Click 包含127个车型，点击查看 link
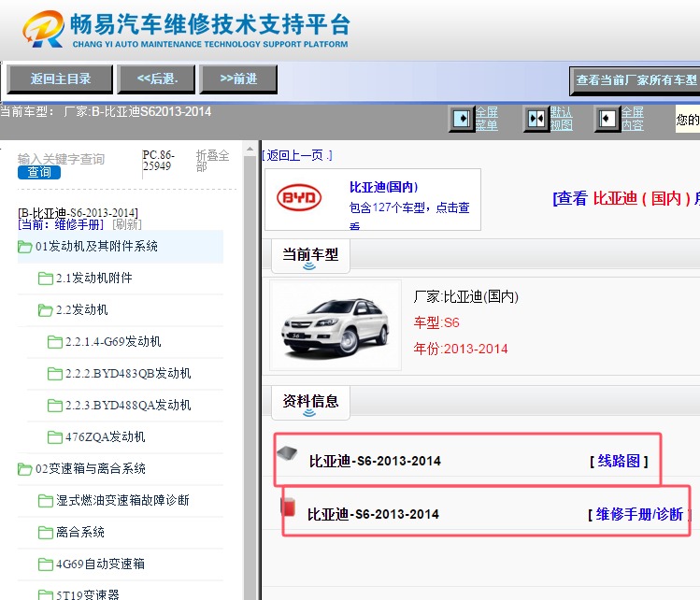Image resolution: width=700 pixels, height=600 pixels. coord(409,215)
